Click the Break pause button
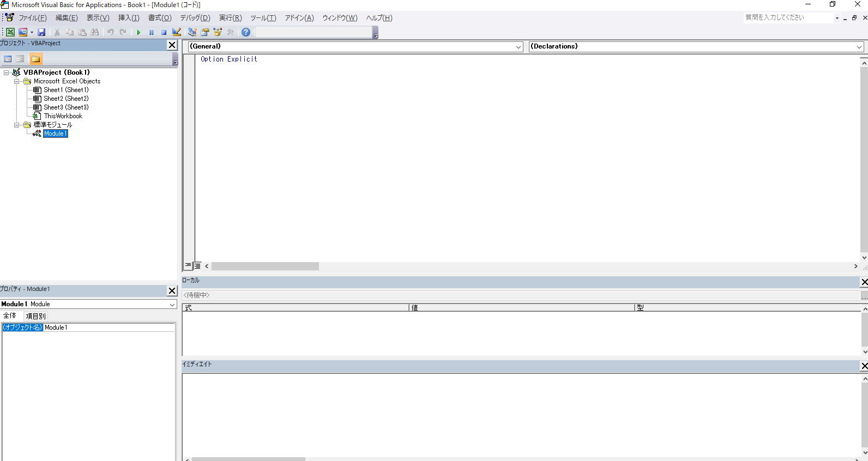868x461 pixels. click(x=151, y=32)
